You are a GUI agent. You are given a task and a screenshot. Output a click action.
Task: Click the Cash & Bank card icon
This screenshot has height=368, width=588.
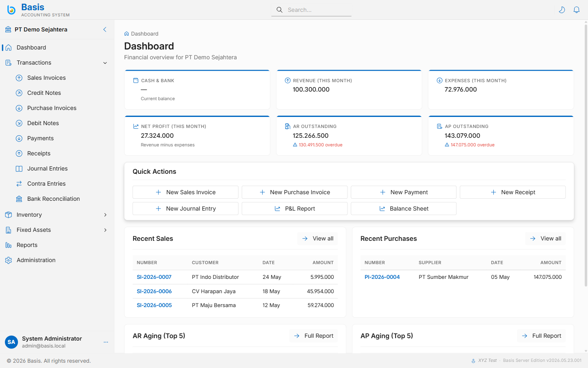tap(136, 81)
